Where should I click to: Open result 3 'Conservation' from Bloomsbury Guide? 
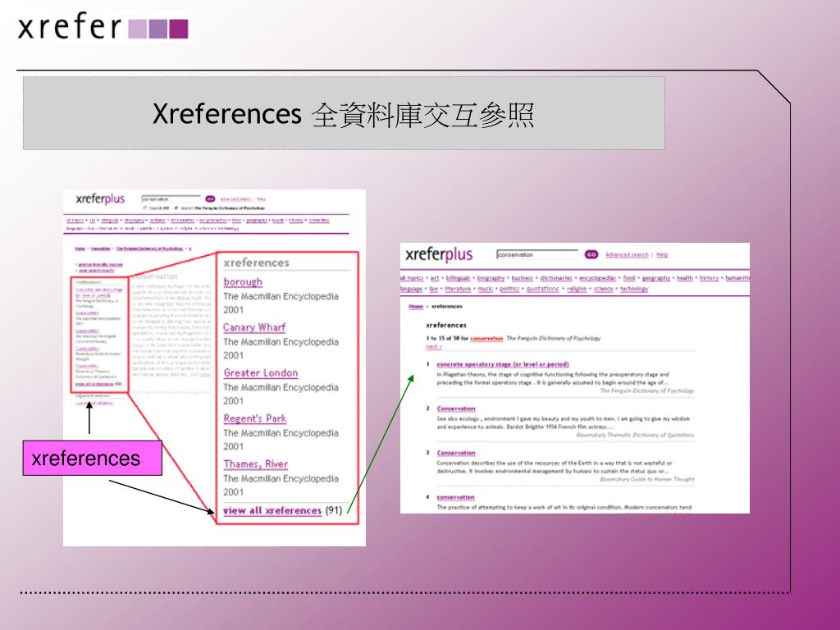point(456,453)
